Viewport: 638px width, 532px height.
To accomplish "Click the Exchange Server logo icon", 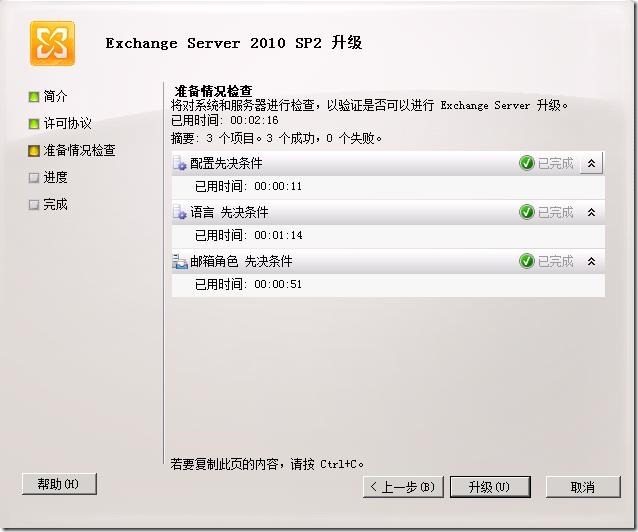I will tap(52, 44).
